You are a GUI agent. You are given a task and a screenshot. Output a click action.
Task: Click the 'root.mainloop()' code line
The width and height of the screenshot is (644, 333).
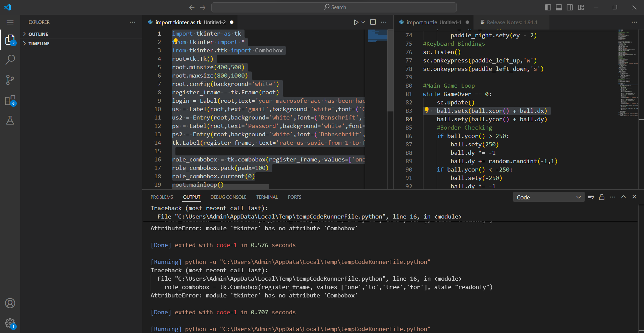click(x=198, y=185)
